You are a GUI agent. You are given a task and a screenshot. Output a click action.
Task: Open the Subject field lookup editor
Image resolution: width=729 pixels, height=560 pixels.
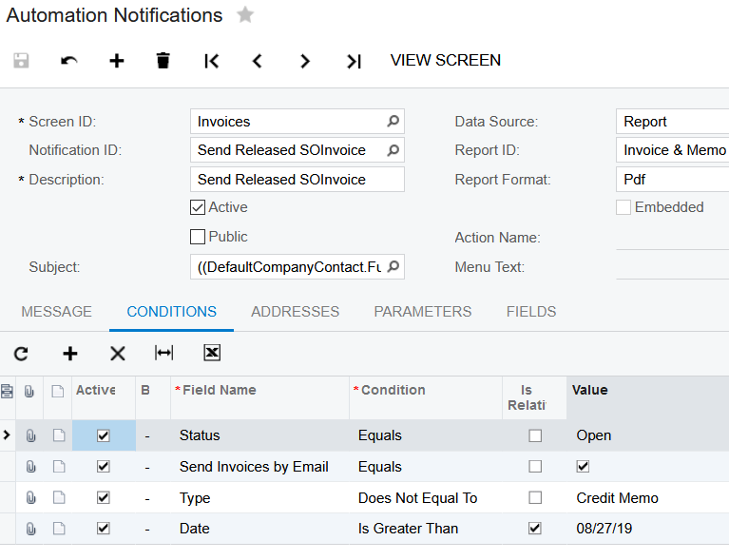tap(393, 267)
